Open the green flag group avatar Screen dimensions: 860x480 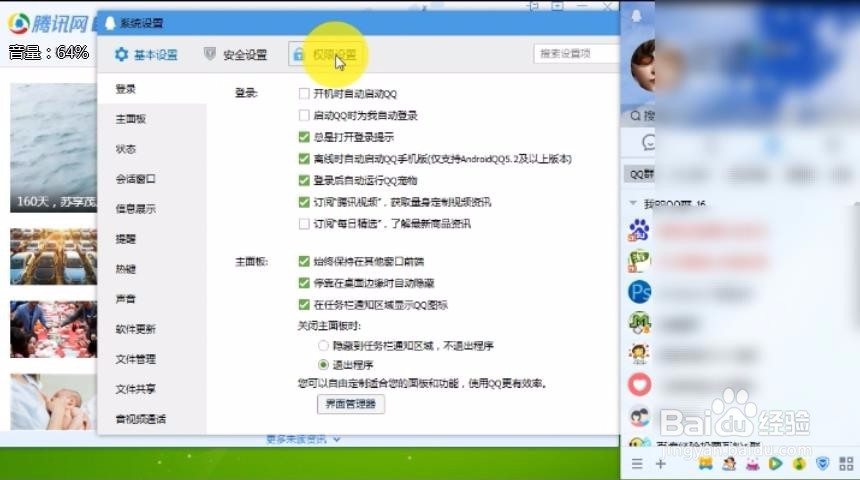pyautogui.click(x=640, y=261)
